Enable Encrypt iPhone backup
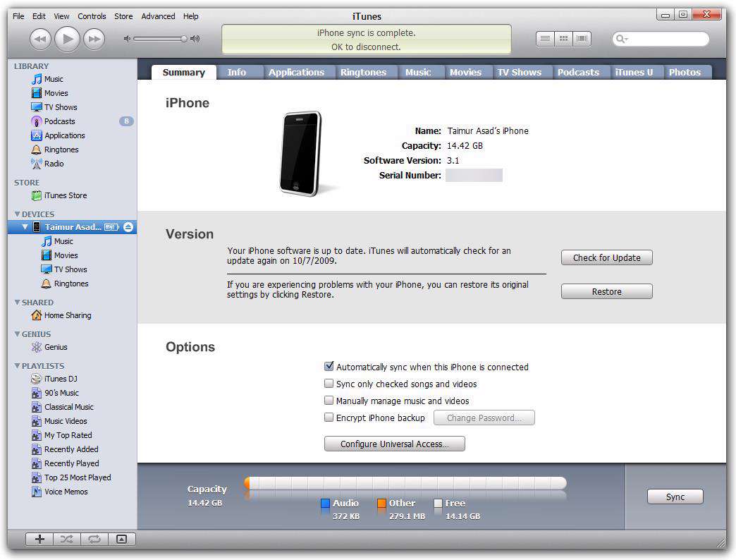This screenshot has height=560, width=736. [x=329, y=418]
